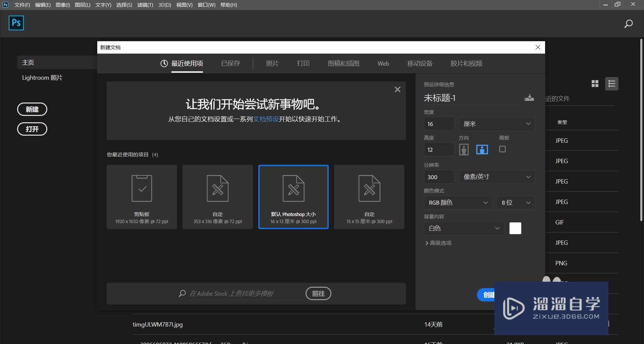Open the search magnifier icon
Image resolution: width=644 pixels, height=344 pixels.
pyautogui.click(x=628, y=24)
